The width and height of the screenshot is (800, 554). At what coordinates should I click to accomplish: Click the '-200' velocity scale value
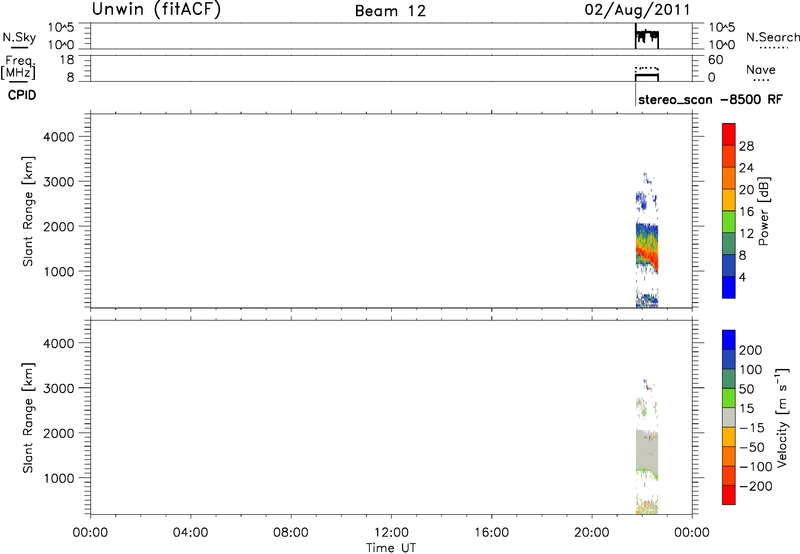pos(755,486)
